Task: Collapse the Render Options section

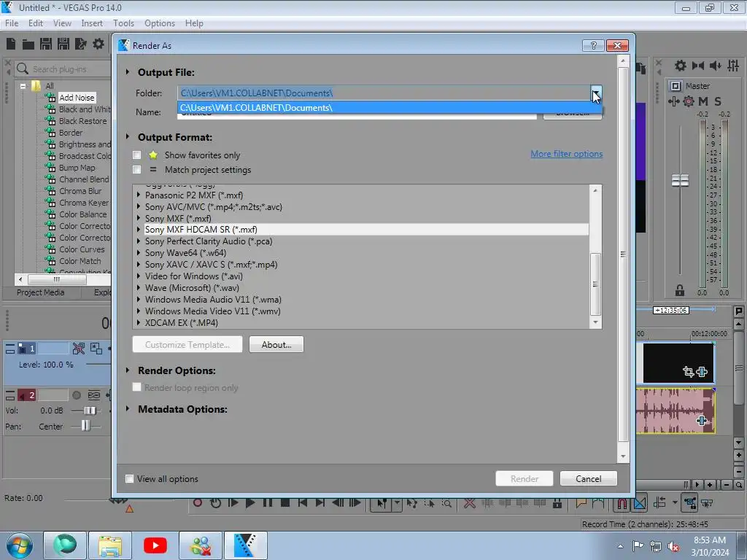Action: click(x=128, y=370)
